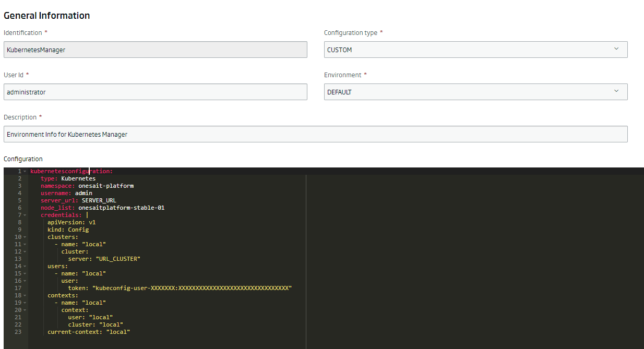The width and height of the screenshot is (644, 349).
Task: Click inside the User Id field
Action: 155,91
